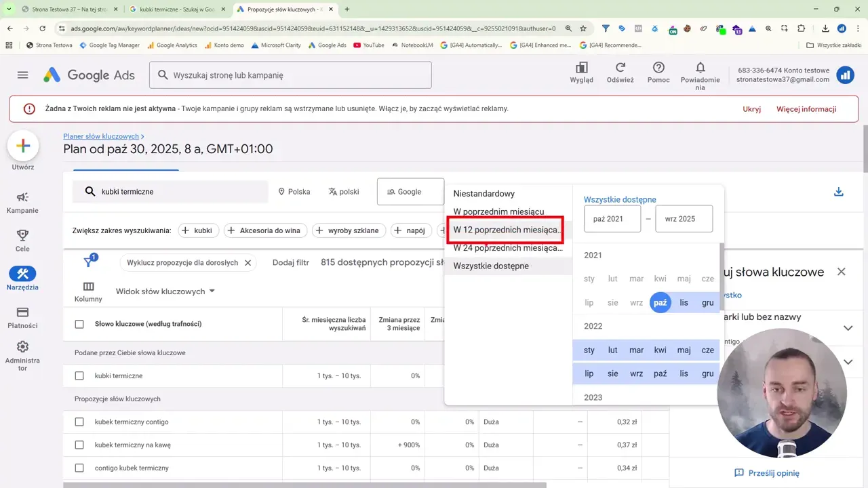Screen dimensions: 868x488
Task: Open the Kolumny columns icon
Action: click(88, 292)
